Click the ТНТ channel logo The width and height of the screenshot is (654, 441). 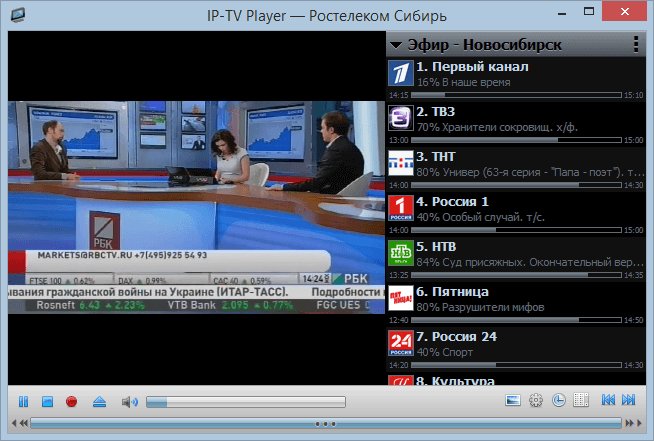click(x=401, y=163)
